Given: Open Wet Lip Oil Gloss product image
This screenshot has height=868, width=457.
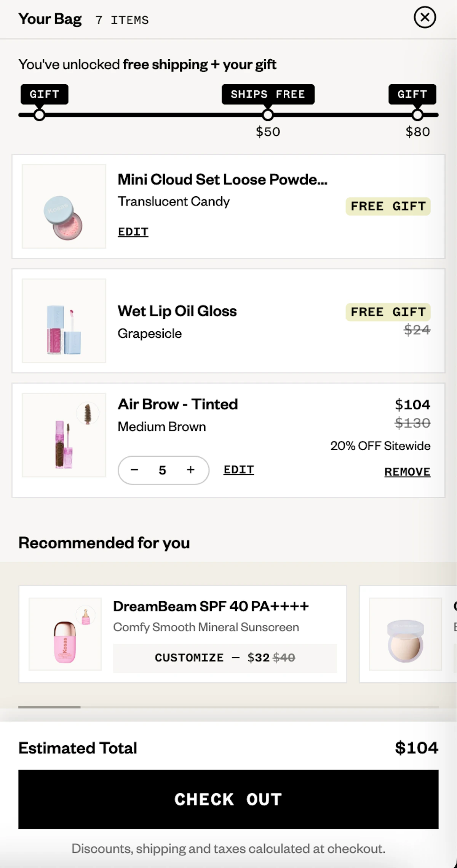Looking at the screenshot, I should (x=64, y=321).
